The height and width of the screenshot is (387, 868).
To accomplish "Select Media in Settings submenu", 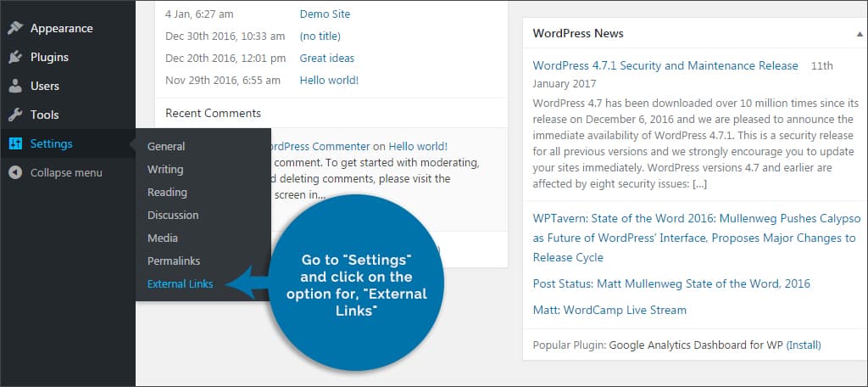I will click(x=162, y=238).
